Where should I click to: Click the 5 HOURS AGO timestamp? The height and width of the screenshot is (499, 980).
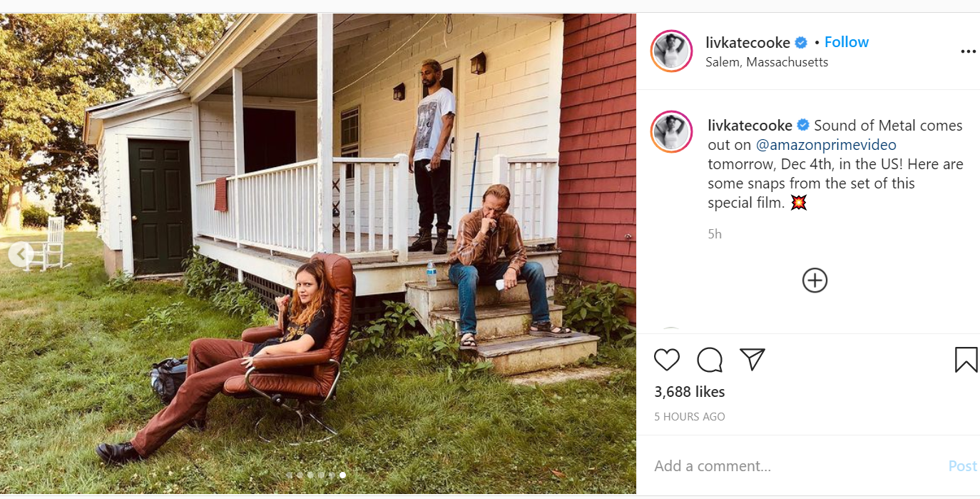pos(690,417)
